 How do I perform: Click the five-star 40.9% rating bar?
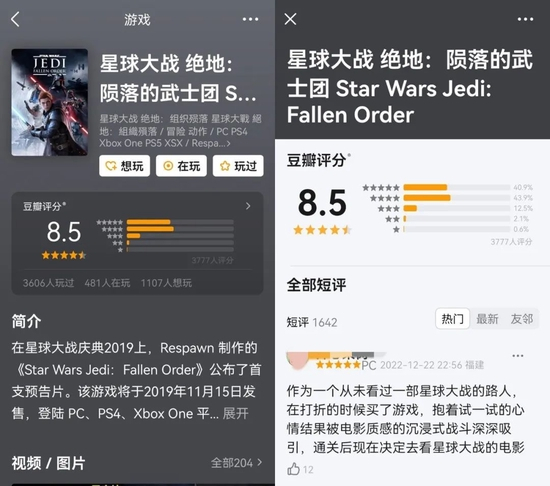coord(456,187)
